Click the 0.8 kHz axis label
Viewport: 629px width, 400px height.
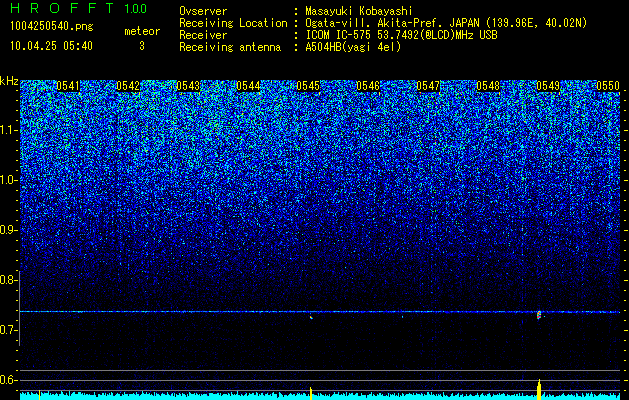(x=8, y=280)
